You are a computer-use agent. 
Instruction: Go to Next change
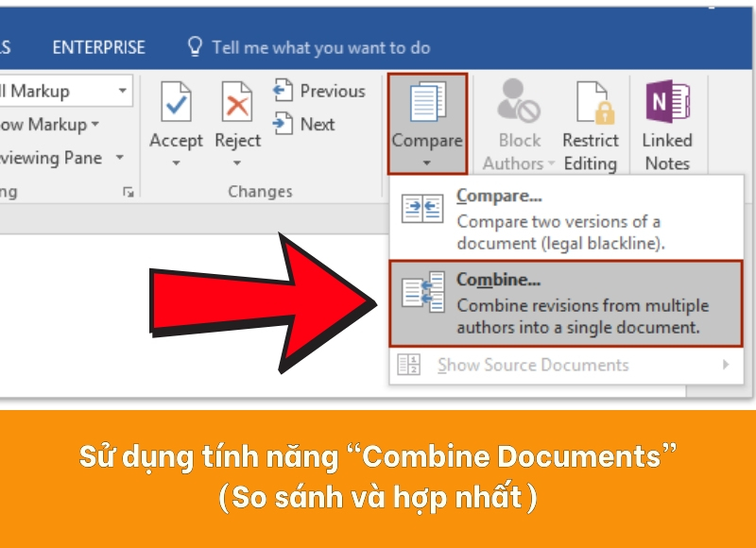(303, 124)
